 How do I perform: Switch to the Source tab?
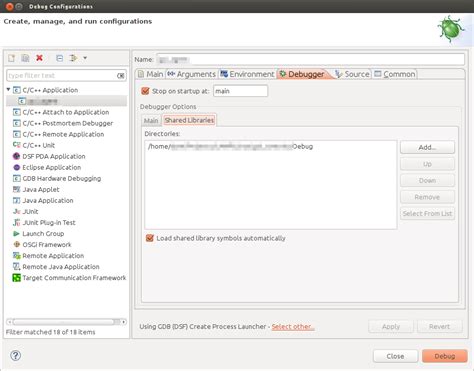(353, 74)
